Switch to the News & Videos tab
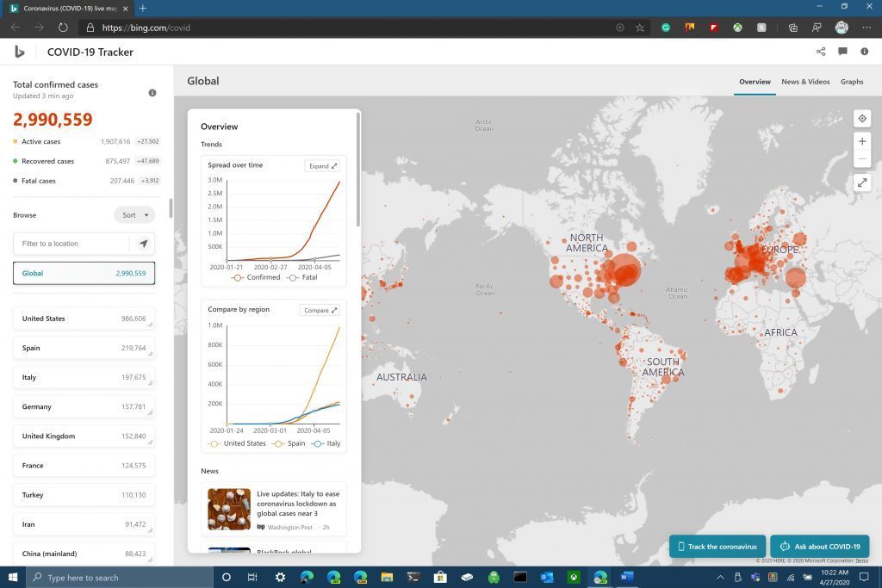The image size is (882, 588). point(805,82)
